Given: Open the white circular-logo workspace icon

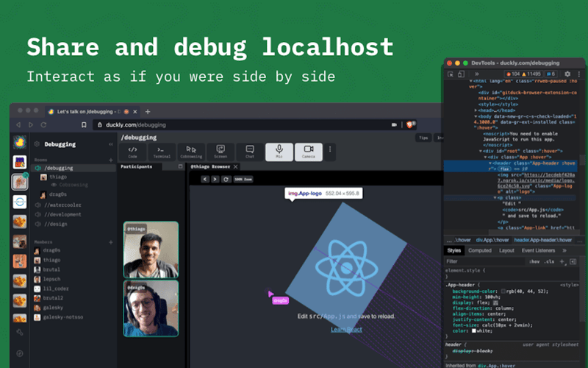Looking at the screenshot, I should pos(20,202).
